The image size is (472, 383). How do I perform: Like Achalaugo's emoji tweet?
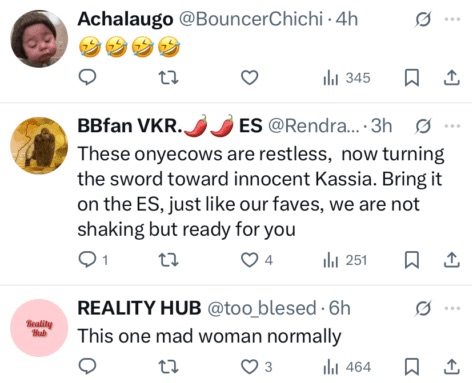[x=249, y=78]
